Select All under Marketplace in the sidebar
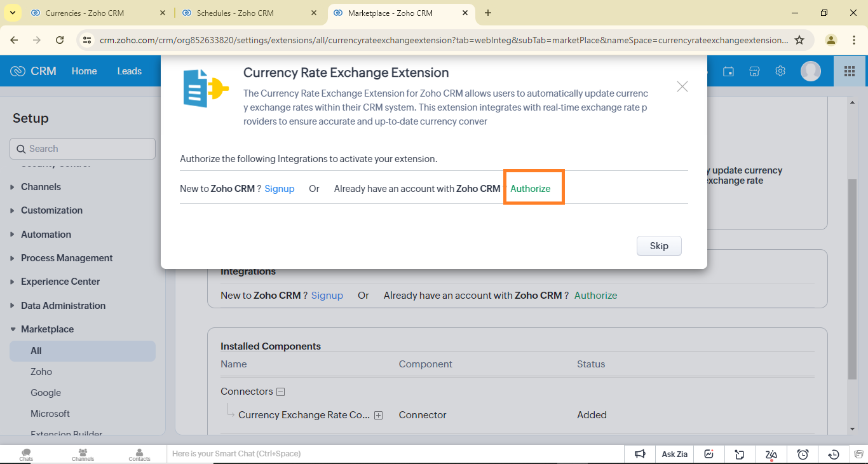 (x=83, y=351)
